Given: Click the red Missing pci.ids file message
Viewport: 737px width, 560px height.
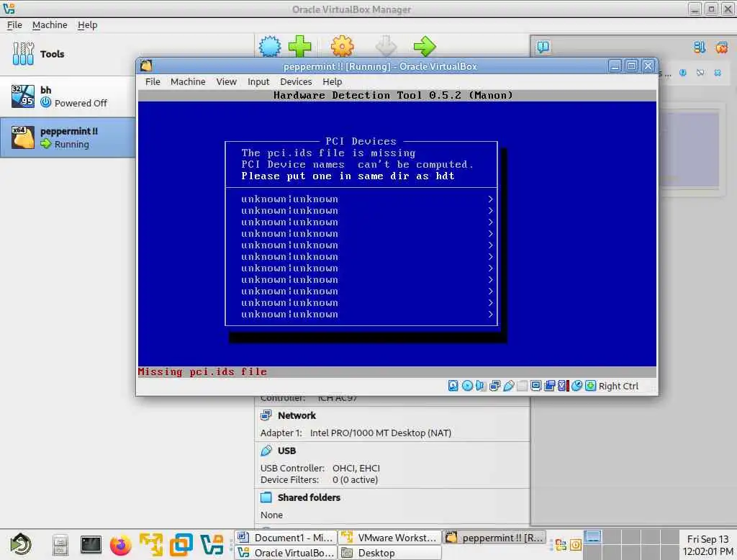Looking at the screenshot, I should (x=202, y=371).
